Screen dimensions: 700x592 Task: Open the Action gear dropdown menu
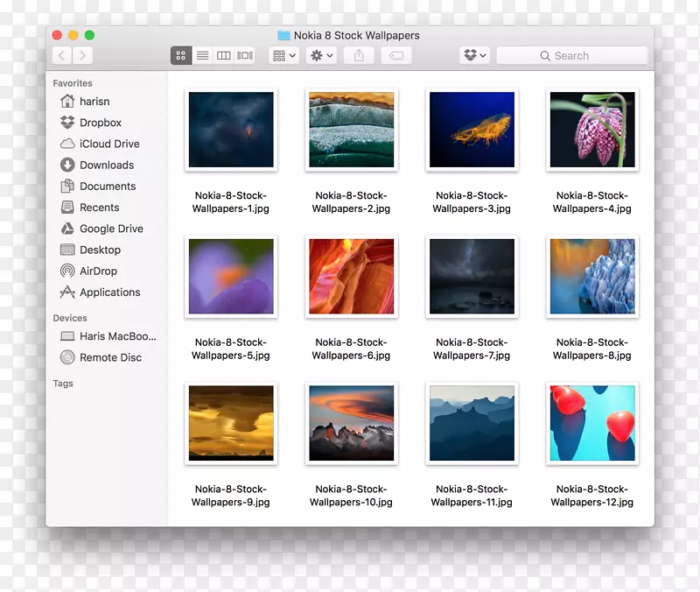tap(322, 55)
